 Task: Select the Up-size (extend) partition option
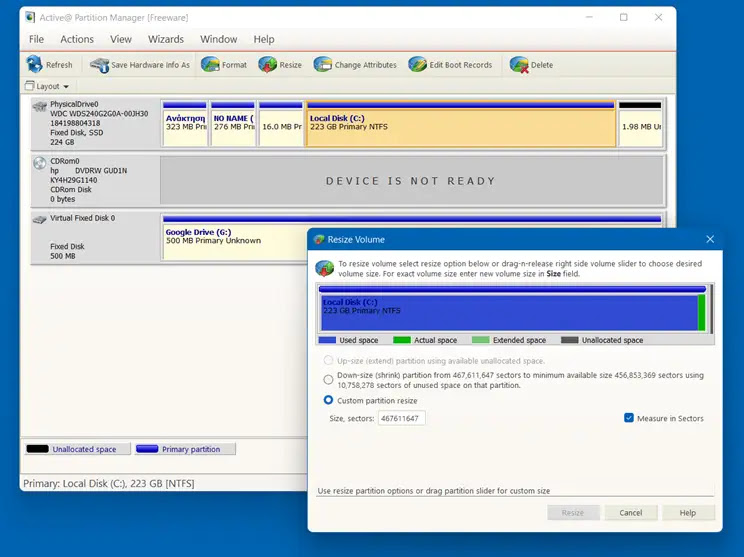tap(328, 361)
